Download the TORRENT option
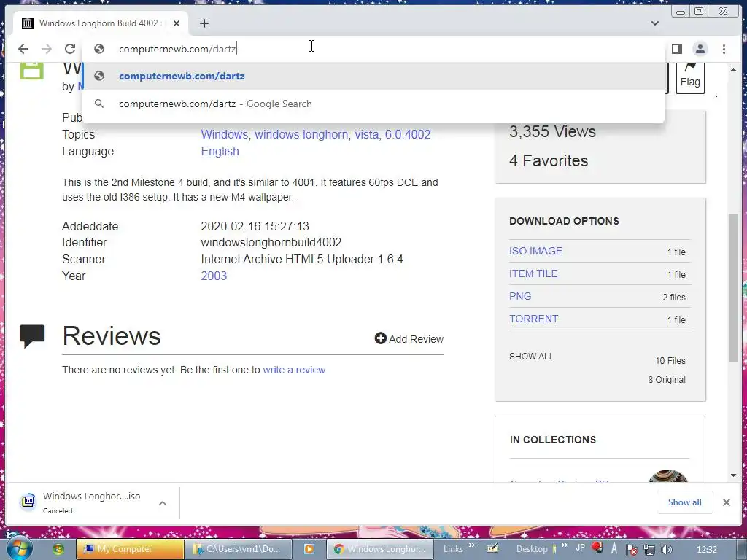The width and height of the screenshot is (747, 560). (x=533, y=319)
